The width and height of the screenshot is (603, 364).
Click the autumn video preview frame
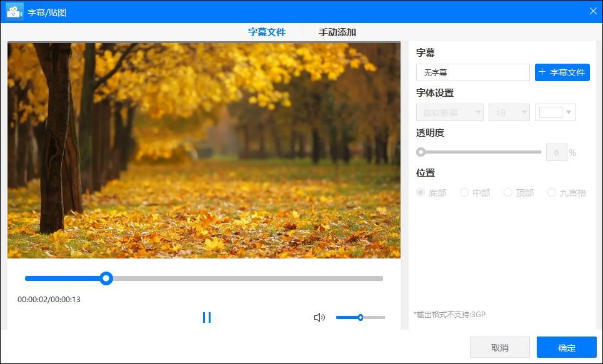[204, 150]
